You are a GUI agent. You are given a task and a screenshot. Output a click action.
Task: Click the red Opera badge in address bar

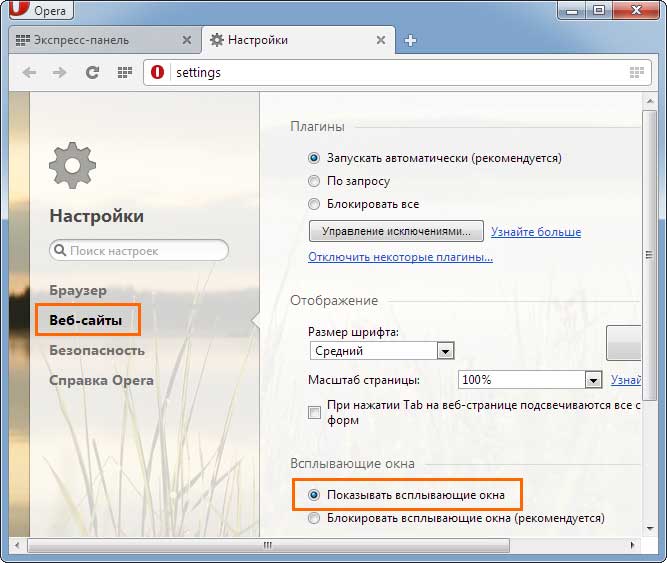pyautogui.click(x=157, y=72)
